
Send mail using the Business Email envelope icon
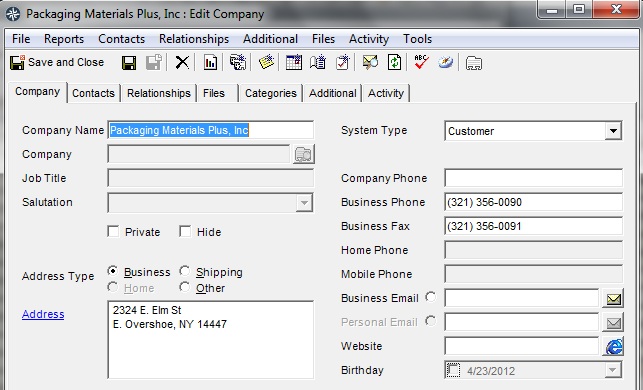pyautogui.click(x=613, y=299)
